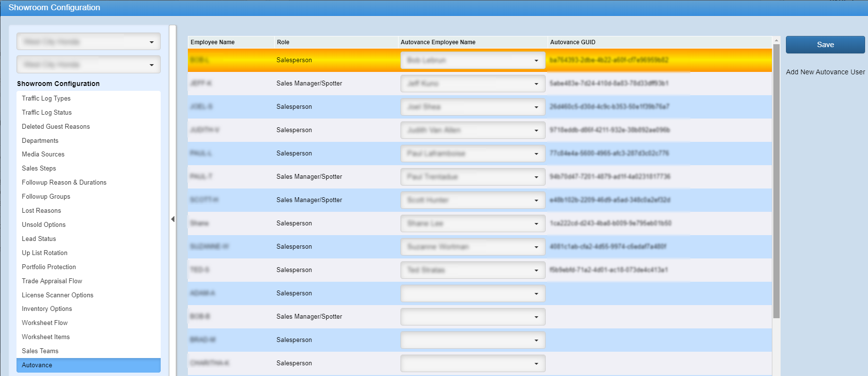Screen dimensions: 868x376
Task: Open the first dealership dropdown in sidebar
Action: click(88, 42)
